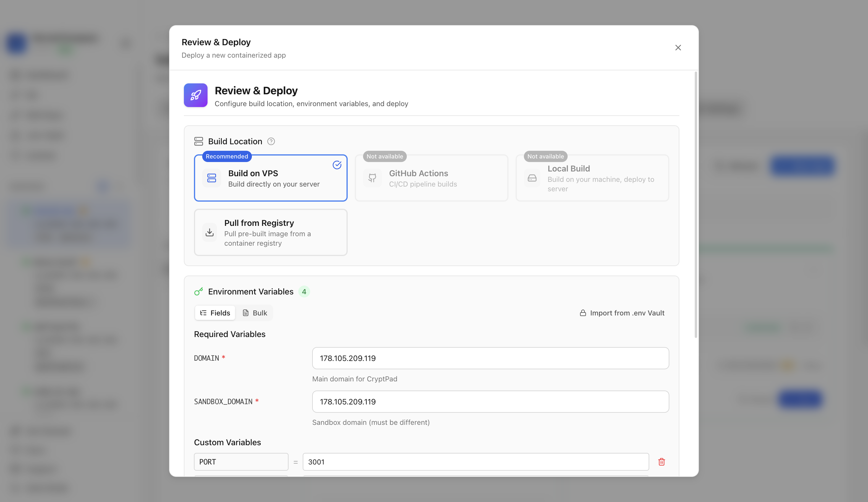Click the Custom Variables heading
868x502 pixels.
pos(227,442)
